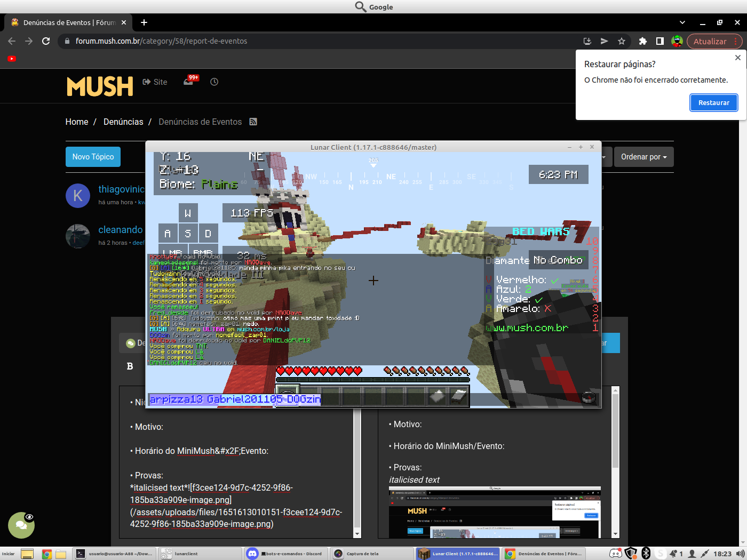Open the Discord tray icon

coord(615,554)
